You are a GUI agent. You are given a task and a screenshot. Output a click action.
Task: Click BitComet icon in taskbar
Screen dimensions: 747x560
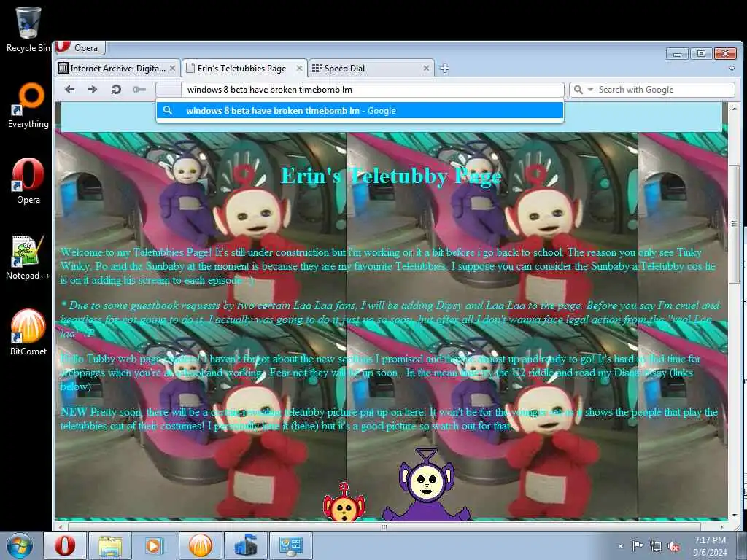(x=200, y=545)
